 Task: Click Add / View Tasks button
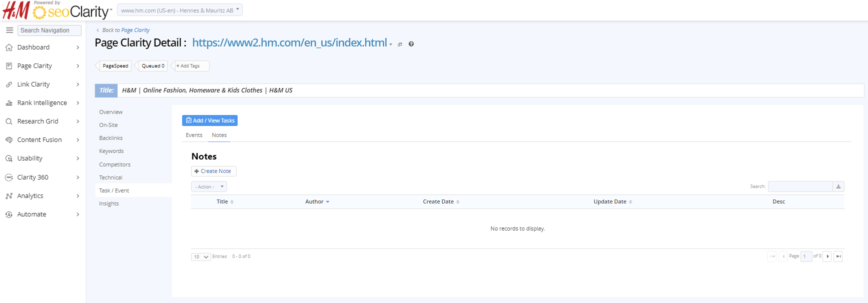(x=210, y=120)
